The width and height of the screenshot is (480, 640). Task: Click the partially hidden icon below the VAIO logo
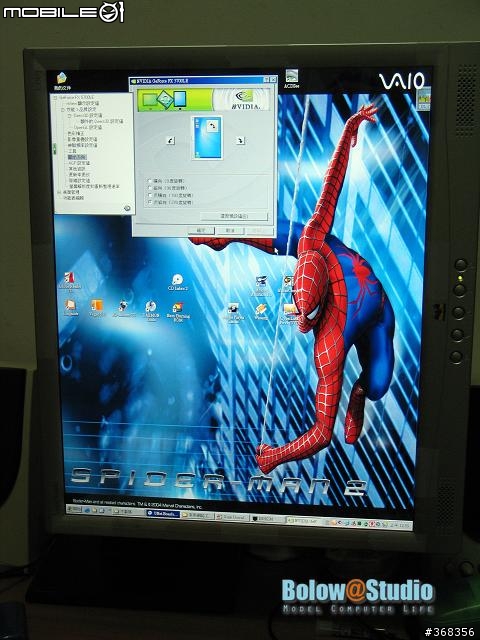click(x=423, y=99)
